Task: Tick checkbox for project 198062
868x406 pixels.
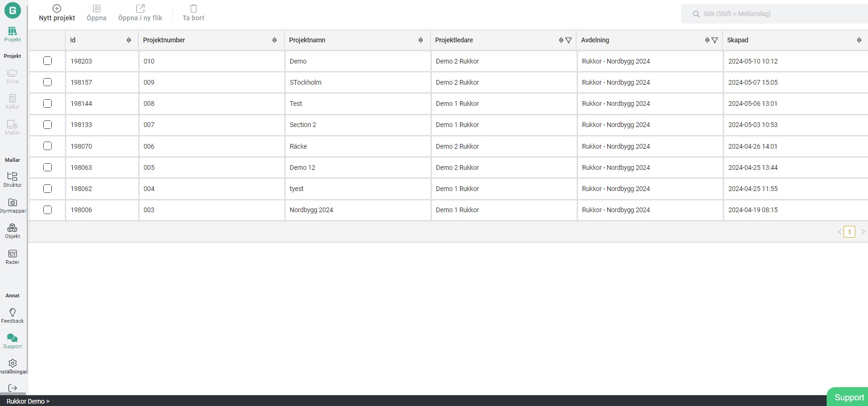Action: click(x=47, y=189)
